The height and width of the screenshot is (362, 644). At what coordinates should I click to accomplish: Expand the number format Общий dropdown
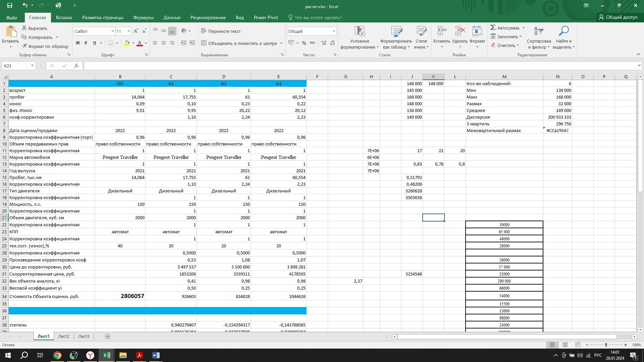click(x=334, y=31)
